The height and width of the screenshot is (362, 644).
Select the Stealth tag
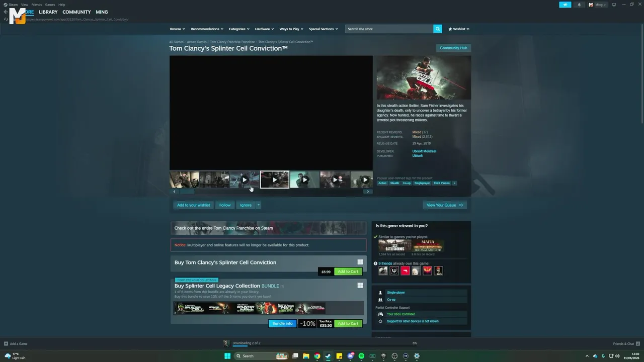(394, 183)
